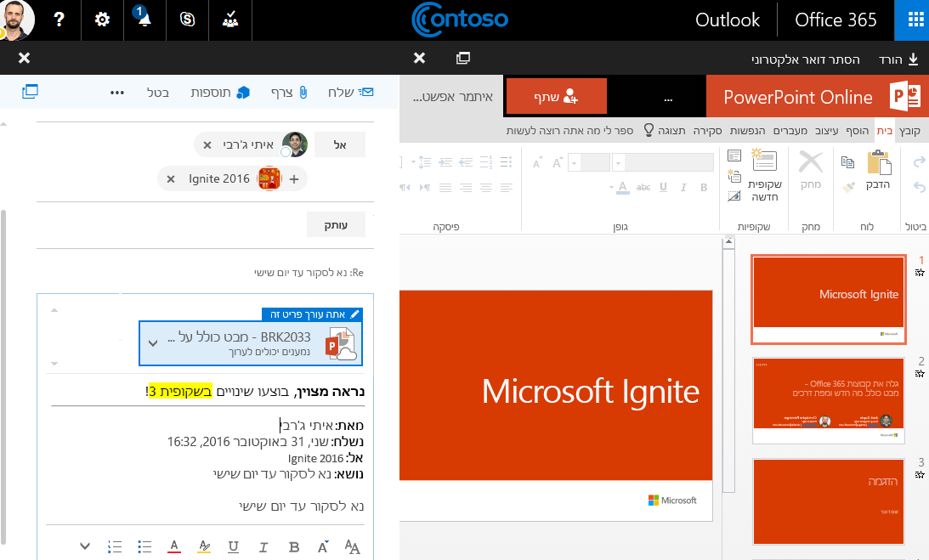
Task: Click bullet list icon in email toolbar
Action: pyautogui.click(x=144, y=546)
